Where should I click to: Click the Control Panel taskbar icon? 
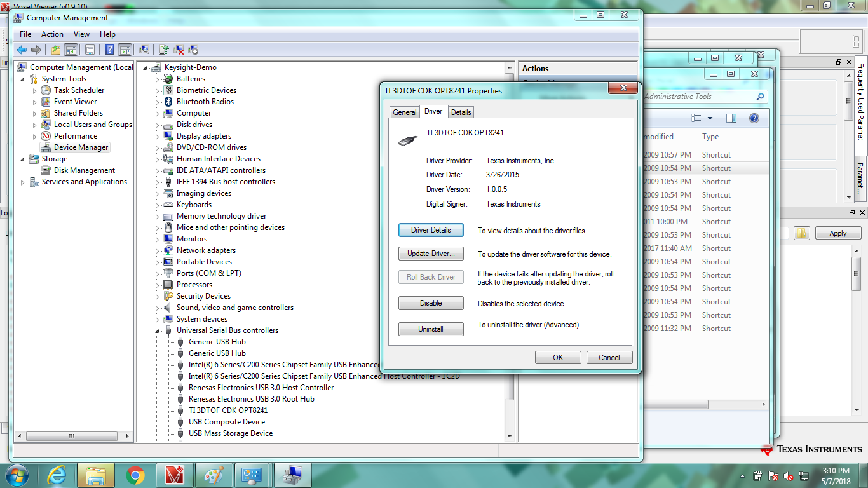[x=253, y=475]
